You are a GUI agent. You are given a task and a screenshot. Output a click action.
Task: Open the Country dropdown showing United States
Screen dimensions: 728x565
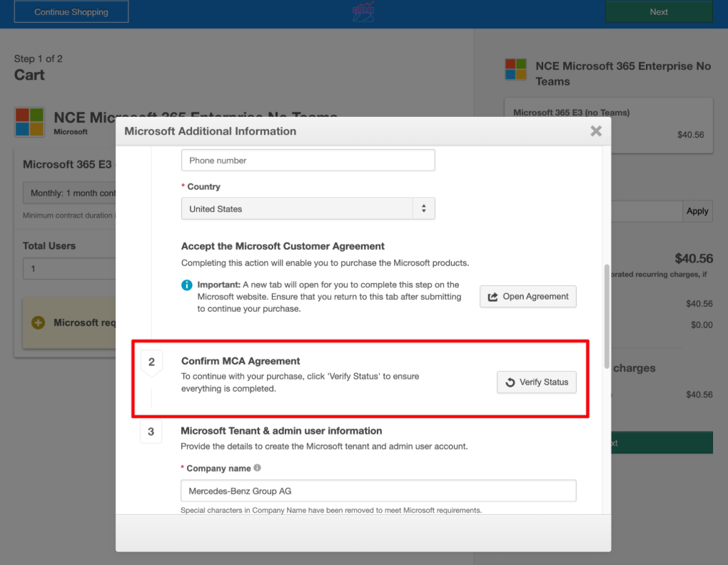[x=308, y=209]
